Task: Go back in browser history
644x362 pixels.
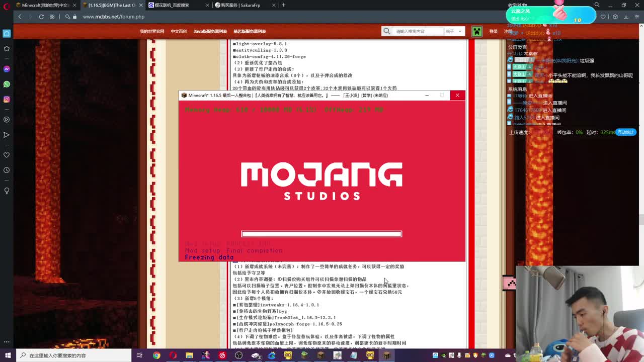Action: [20, 17]
